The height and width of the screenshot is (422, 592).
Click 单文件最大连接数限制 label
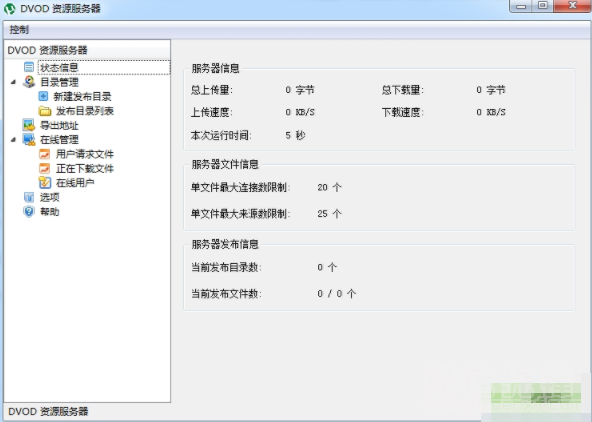click(240, 187)
